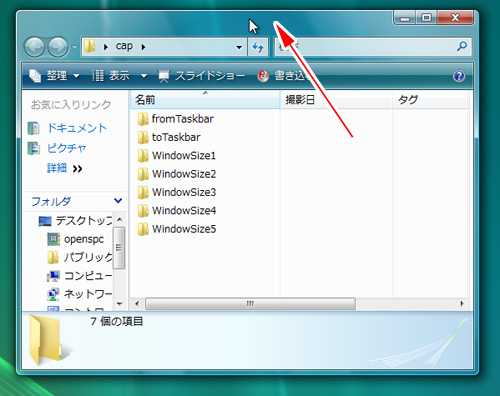The image size is (500, 396).
Task: Sort by タグ column header
Action: [x=431, y=100]
